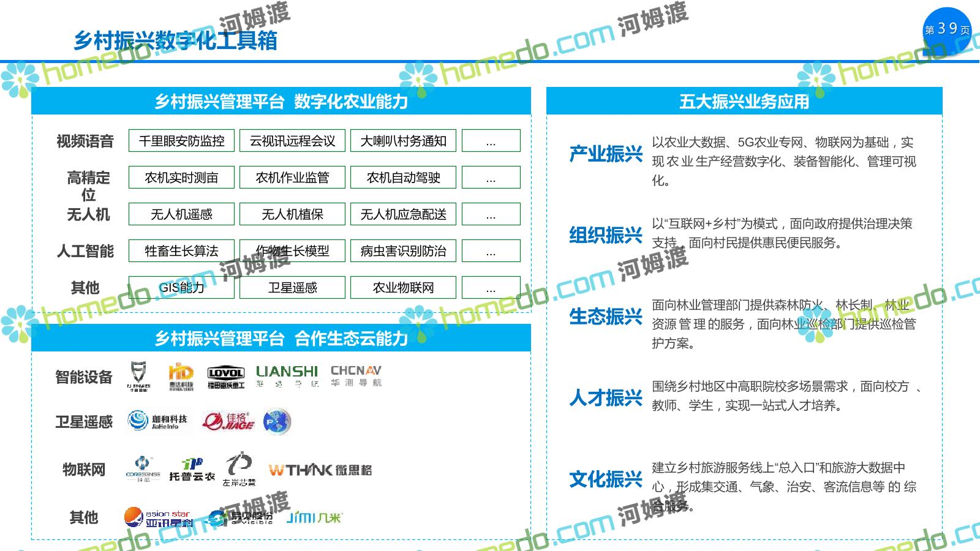Select the 合作生态云能力 header bar
Screen dimensions: 980x551
pos(281,338)
